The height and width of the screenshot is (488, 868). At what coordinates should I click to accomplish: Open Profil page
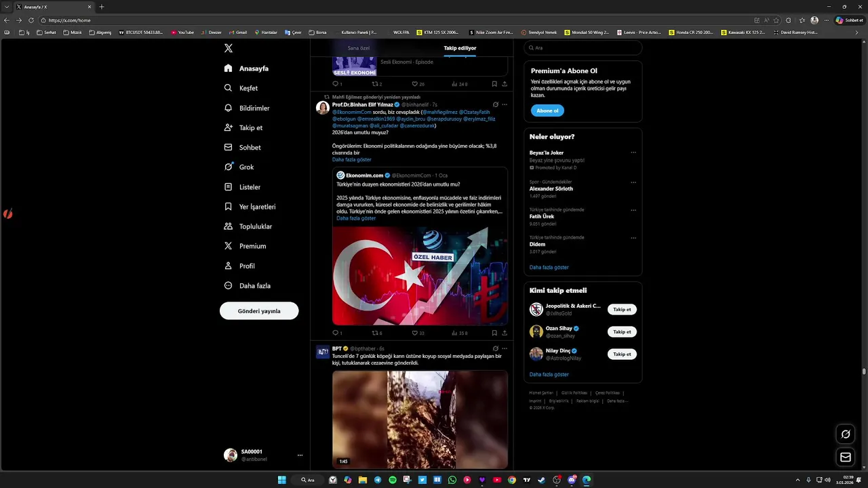[x=240, y=266]
